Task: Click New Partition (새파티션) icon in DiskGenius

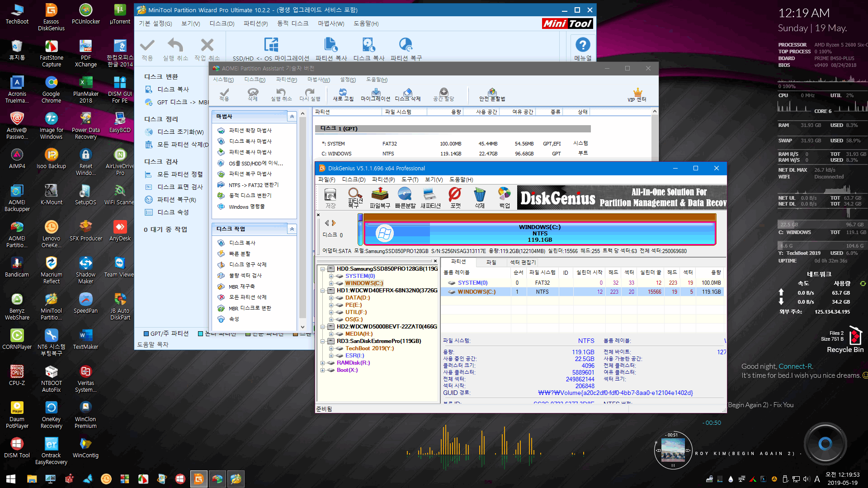Action: point(430,198)
